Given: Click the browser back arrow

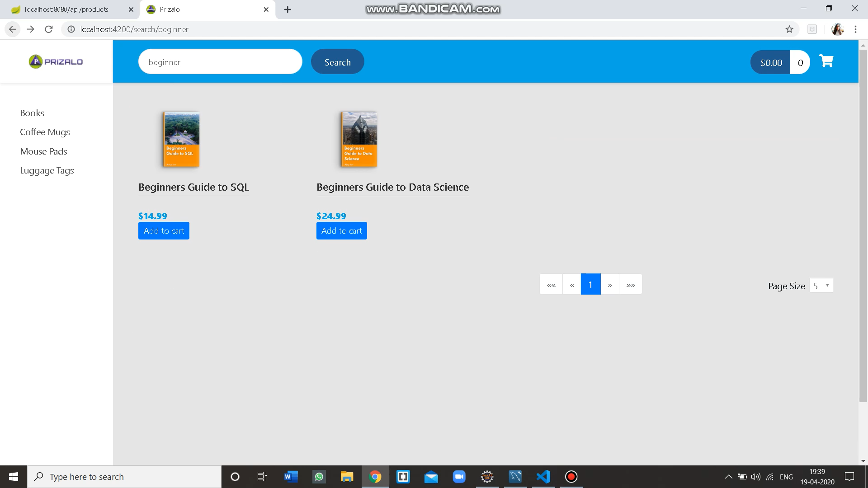Looking at the screenshot, I should tap(12, 29).
